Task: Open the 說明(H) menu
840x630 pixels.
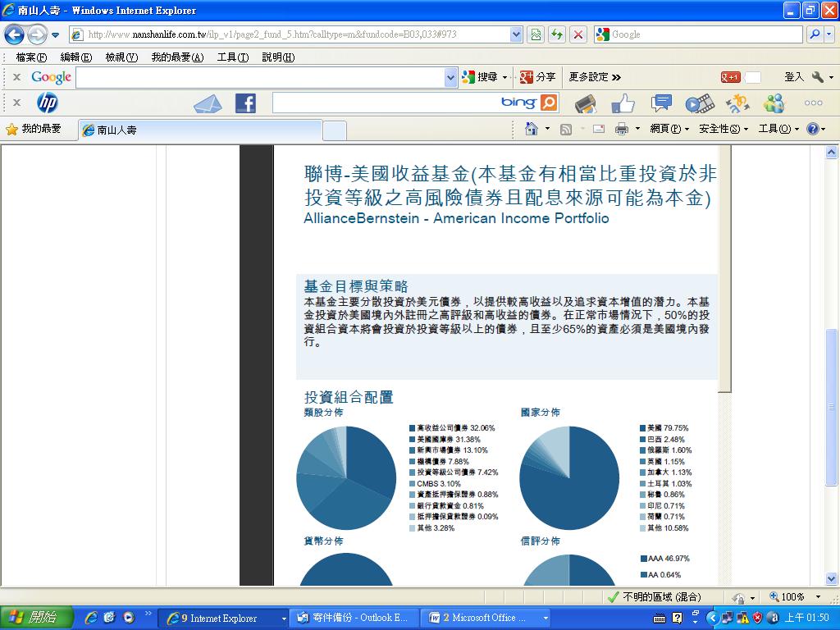Action: (278, 57)
